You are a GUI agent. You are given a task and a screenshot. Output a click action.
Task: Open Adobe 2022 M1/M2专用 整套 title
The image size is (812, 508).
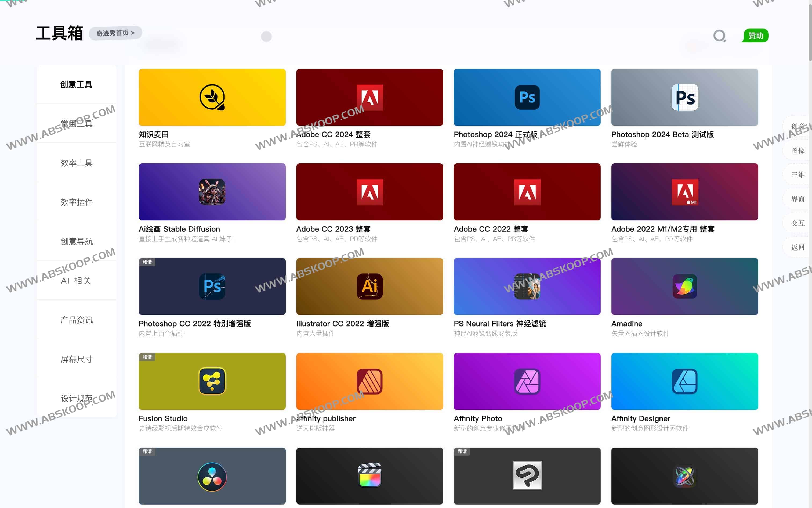(663, 229)
